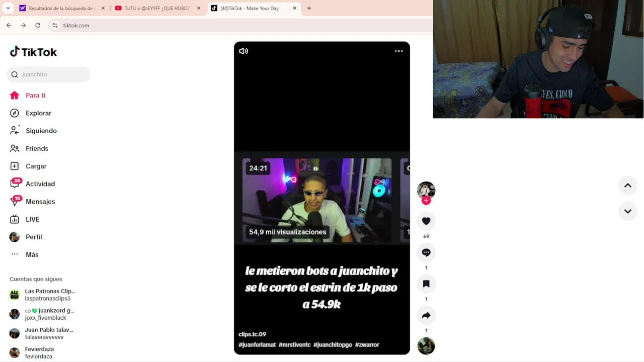Image resolution: width=644 pixels, height=362 pixels.
Task: Open #juanferlamat hashtag
Action: (257, 345)
